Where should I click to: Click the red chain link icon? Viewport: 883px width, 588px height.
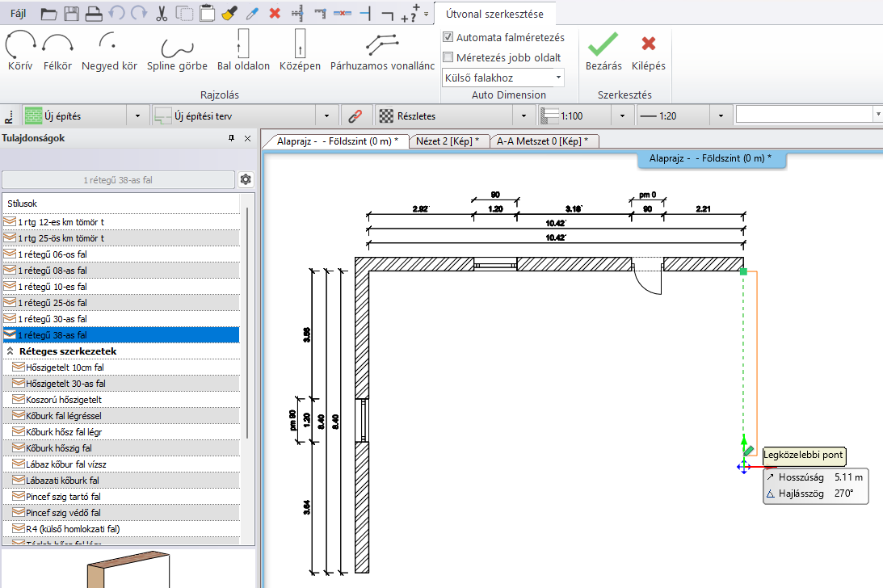[354, 116]
